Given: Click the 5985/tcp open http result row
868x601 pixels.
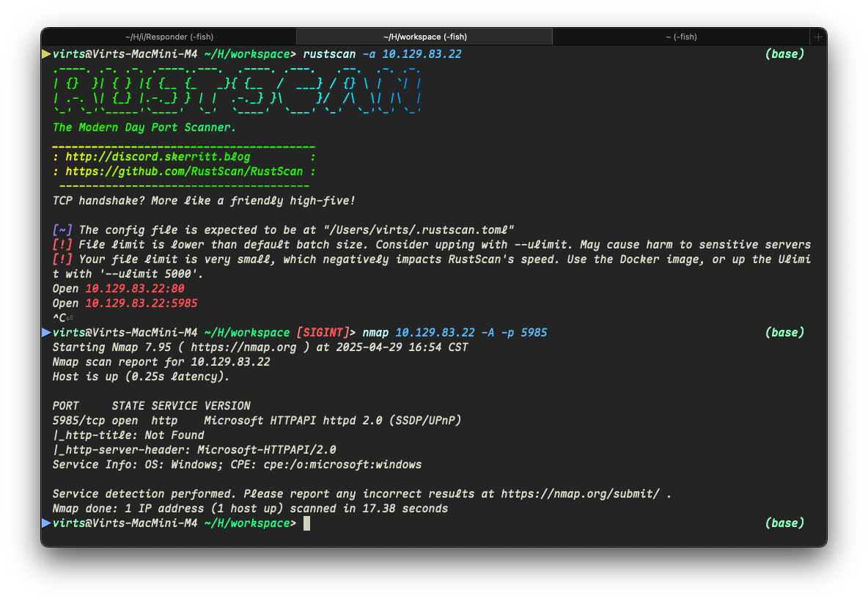Looking at the screenshot, I should click(257, 421).
